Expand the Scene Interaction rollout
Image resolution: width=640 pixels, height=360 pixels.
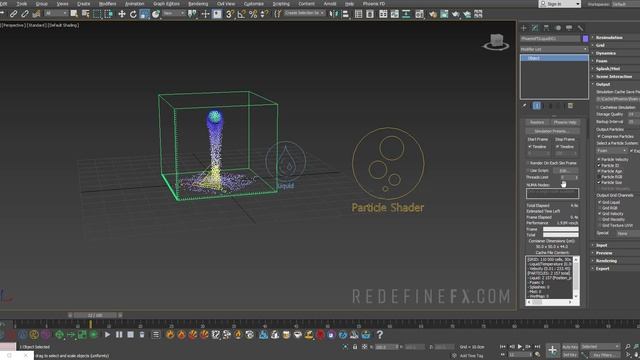point(615,76)
